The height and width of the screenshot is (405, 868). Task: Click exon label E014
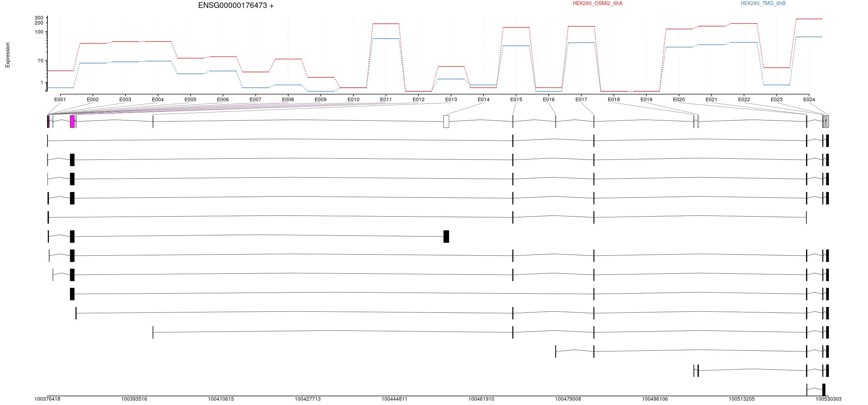[x=484, y=99]
